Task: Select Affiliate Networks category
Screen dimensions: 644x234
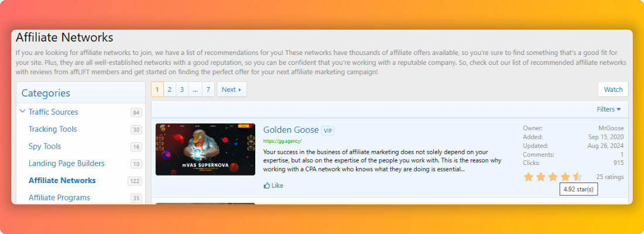Action: (62, 181)
